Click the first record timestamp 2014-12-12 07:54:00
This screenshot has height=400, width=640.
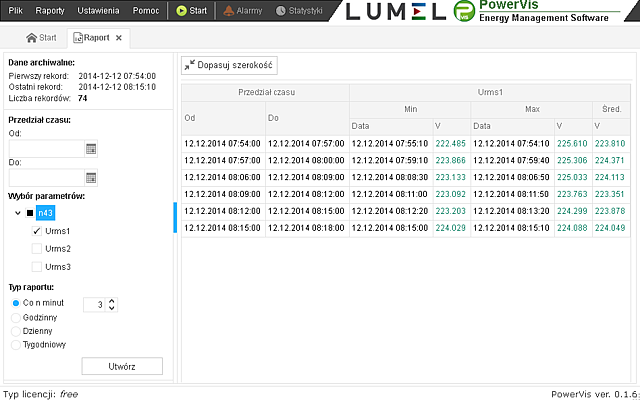click(x=117, y=76)
